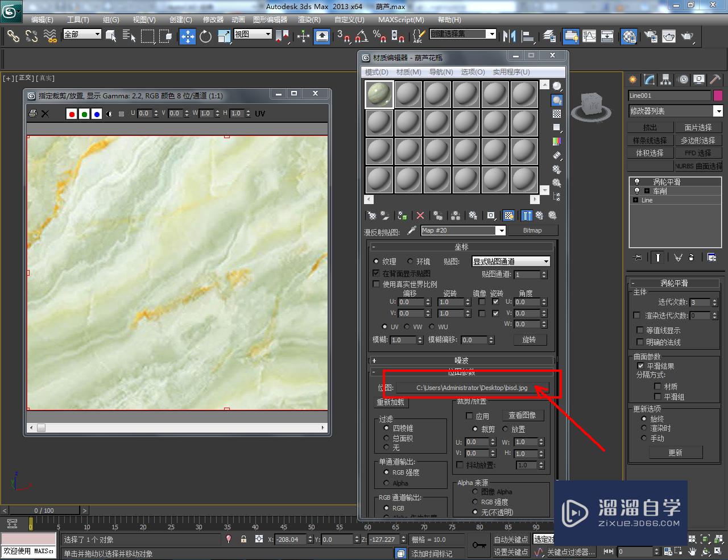Open the Edit (编辑) main menu
Screen dimensions: 728x560
[x=42, y=19]
